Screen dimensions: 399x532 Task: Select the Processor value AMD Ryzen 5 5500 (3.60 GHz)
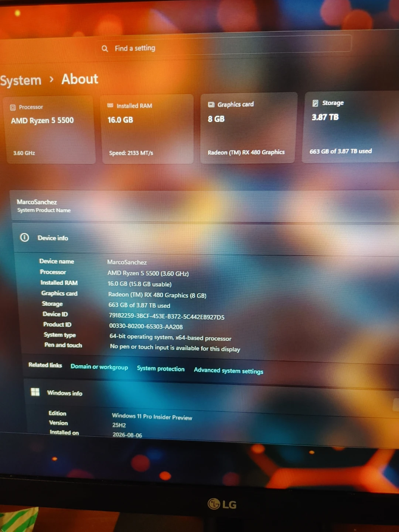[148, 273]
